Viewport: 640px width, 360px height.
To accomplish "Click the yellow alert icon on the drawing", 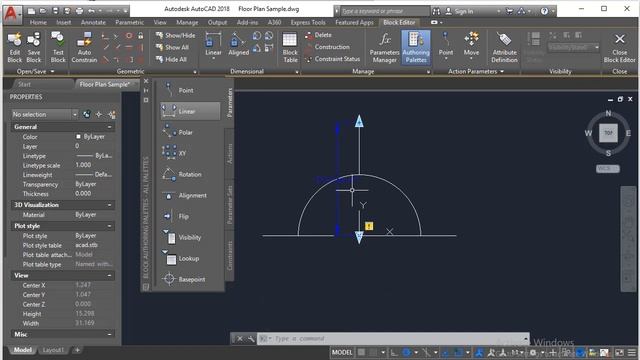I will coord(369,226).
